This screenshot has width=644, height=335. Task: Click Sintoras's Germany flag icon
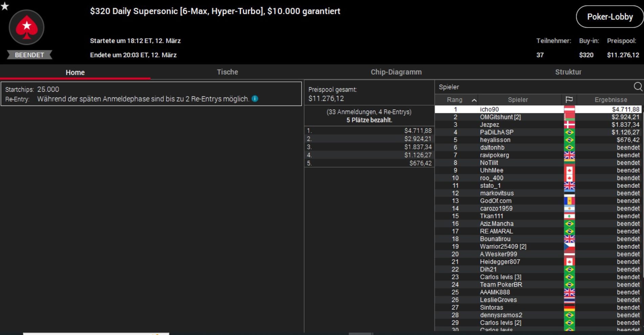click(x=569, y=307)
